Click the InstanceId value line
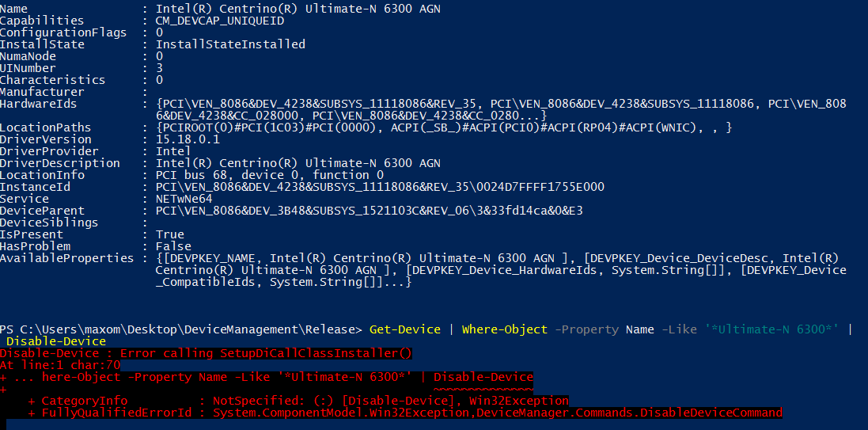This screenshot has height=430, width=868. (380, 187)
